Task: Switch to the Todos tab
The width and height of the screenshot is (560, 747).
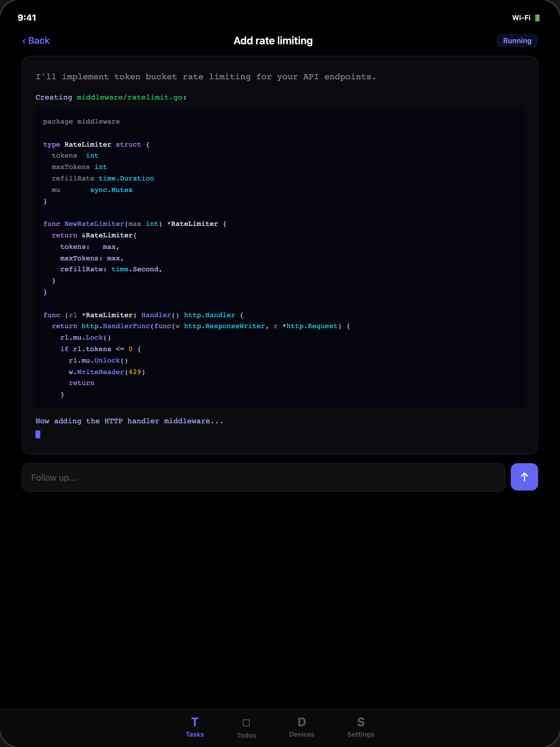Action: pos(246,728)
